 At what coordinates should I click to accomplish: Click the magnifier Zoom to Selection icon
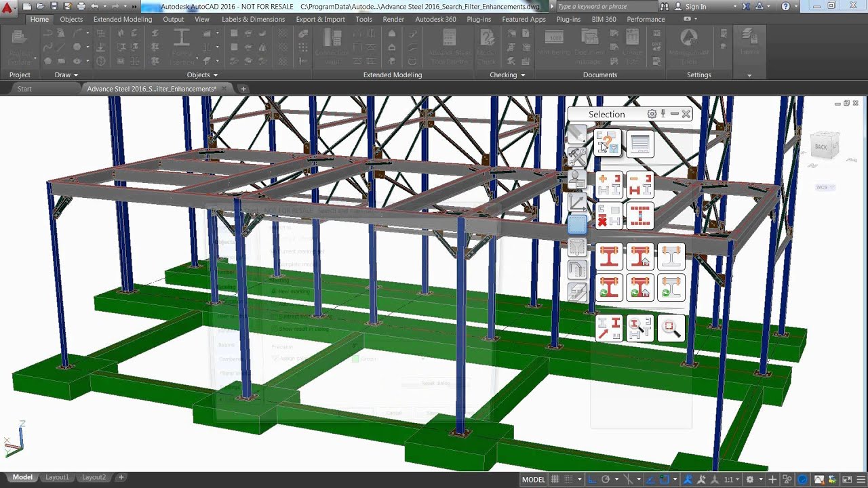[669, 327]
